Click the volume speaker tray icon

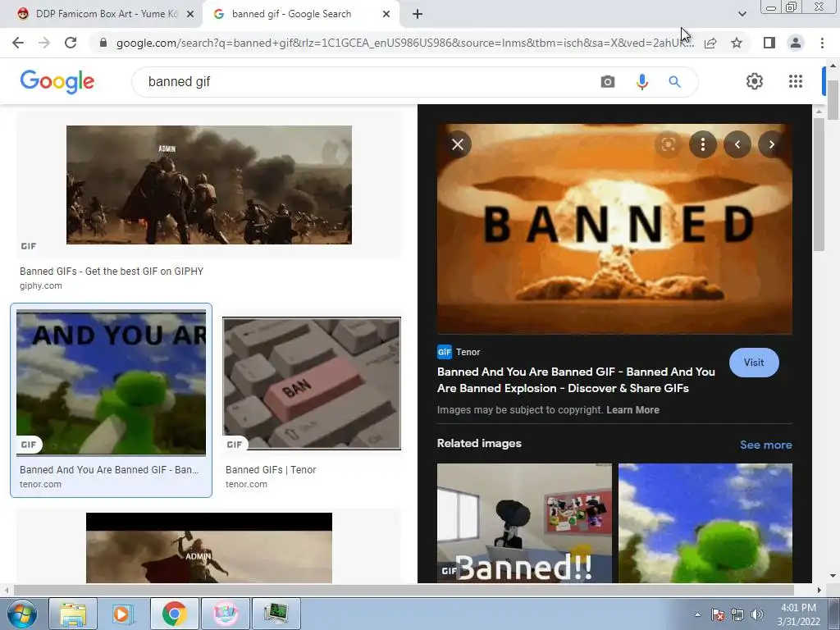[757, 614]
